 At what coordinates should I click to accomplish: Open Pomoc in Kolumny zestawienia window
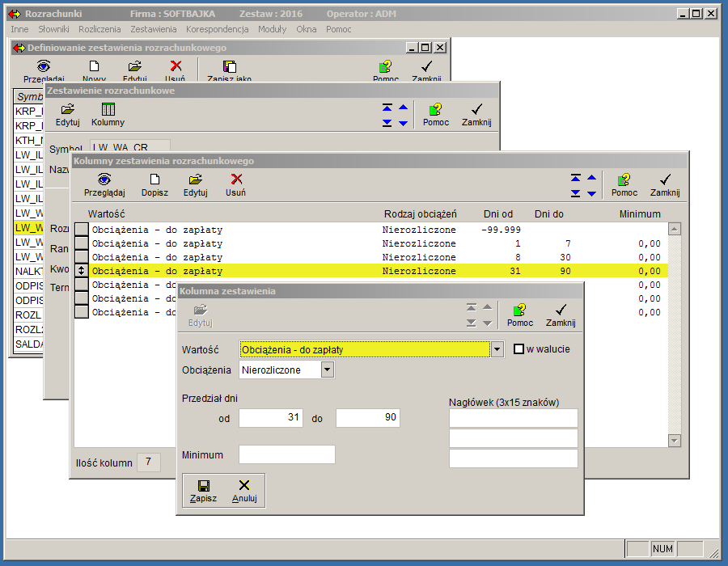[x=624, y=184]
